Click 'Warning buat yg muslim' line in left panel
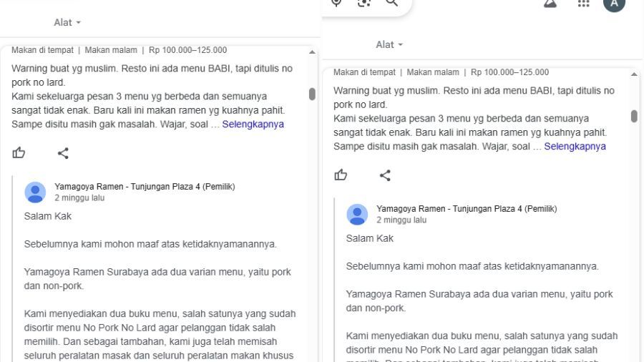The width and height of the screenshot is (644, 362). pos(152,69)
